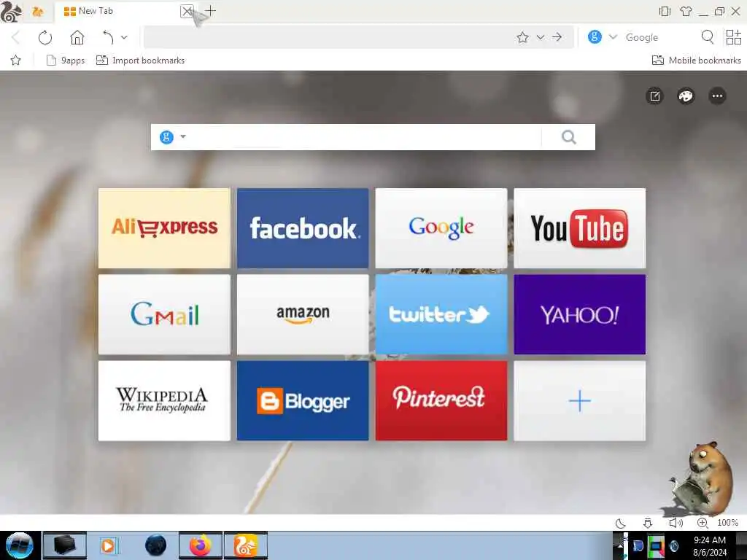This screenshot has width=747, height=560.
Task: Open Mobile bookmarks
Action: coord(696,61)
